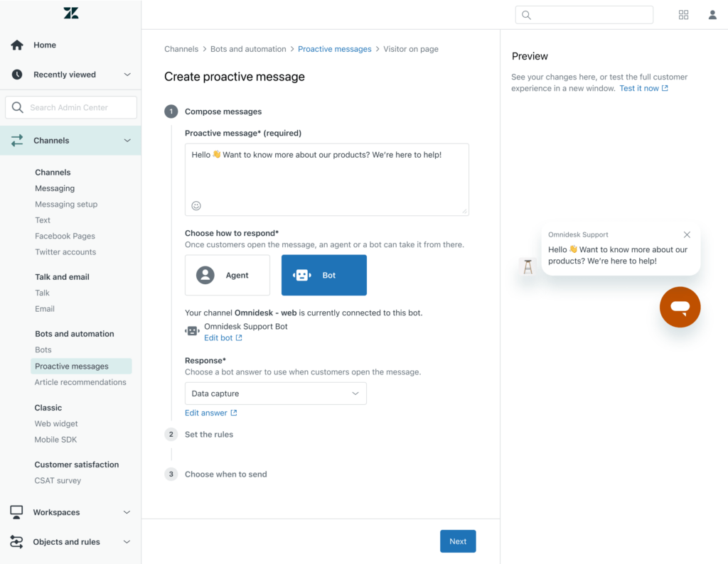This screenshot has width=728, height=564.
Task: Open the Email settings page
Action: click(x=45, y=309)
